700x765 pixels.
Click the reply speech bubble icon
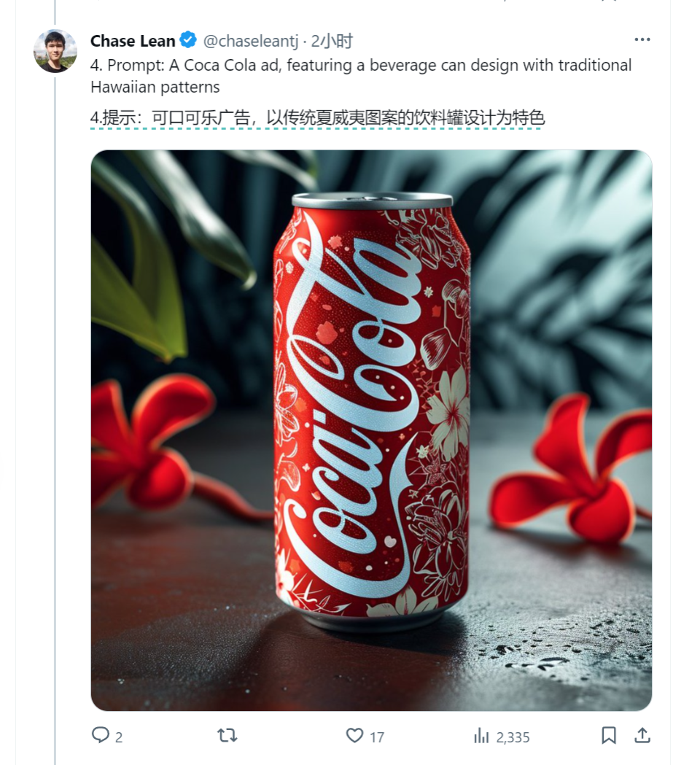tap(101, 735)
